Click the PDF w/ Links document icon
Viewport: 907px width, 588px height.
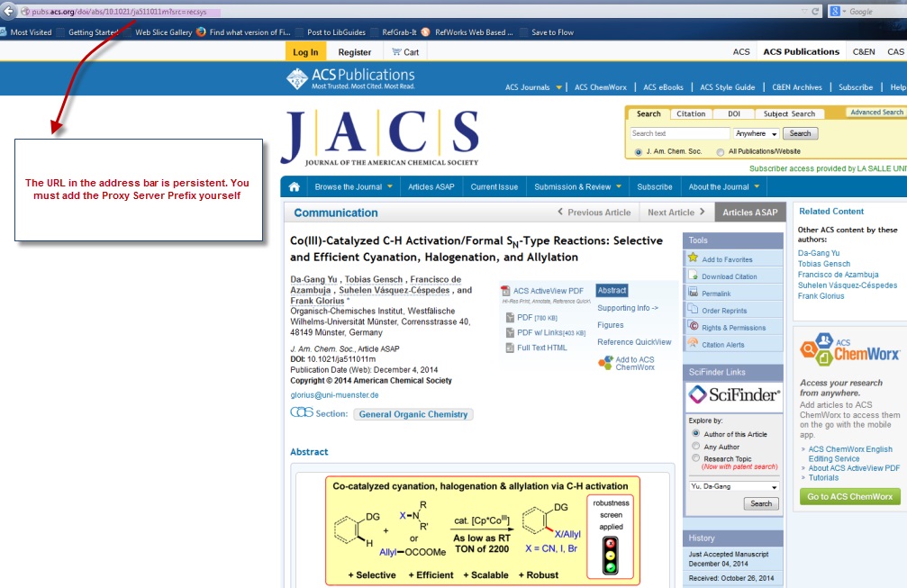(510, 332)
